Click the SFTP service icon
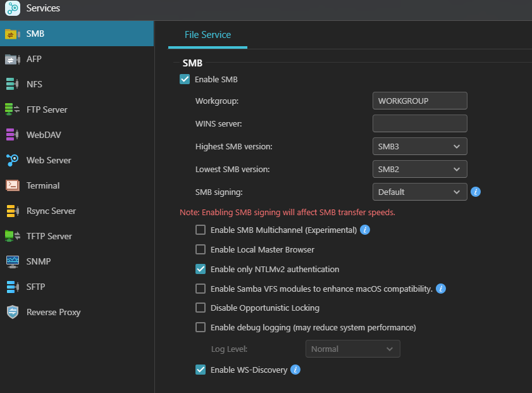The height and width of the screenshot is (393, 532). click(13, 287)
